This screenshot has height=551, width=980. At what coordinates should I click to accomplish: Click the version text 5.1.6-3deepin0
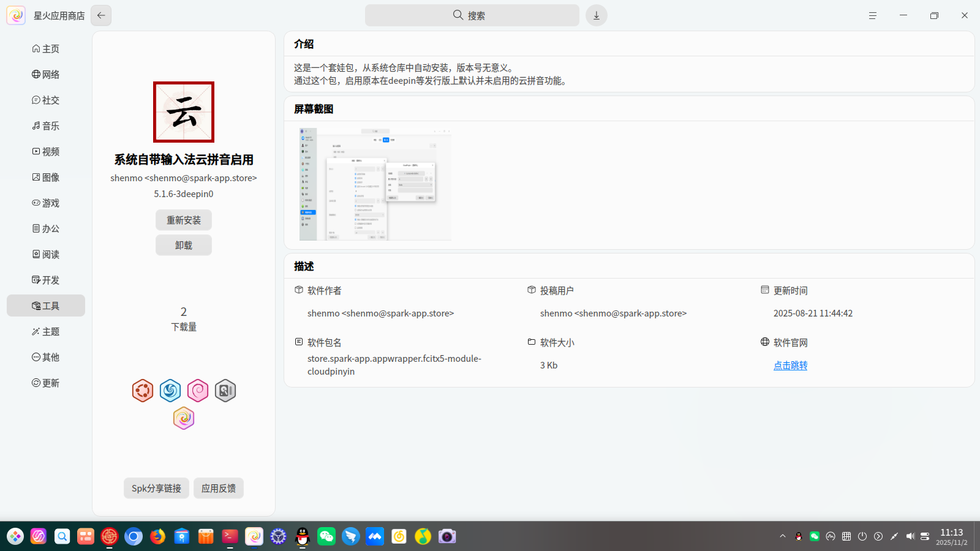184,194
